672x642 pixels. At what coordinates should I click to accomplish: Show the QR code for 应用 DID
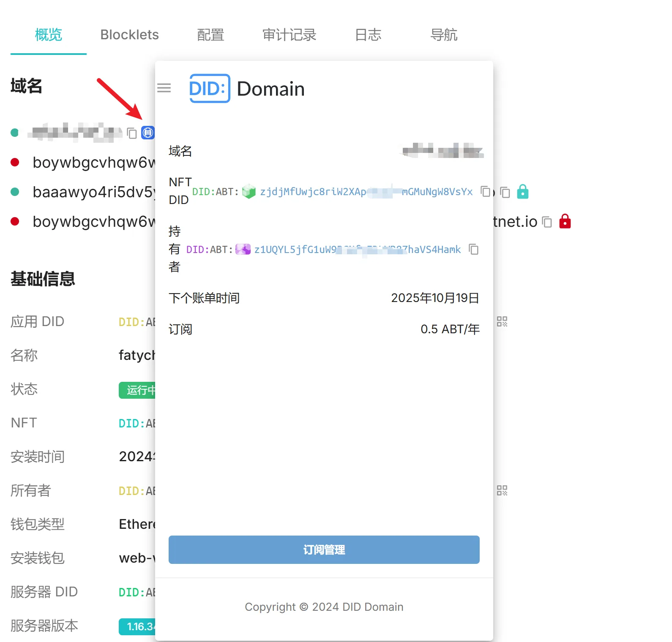click(x=502, y=321)
